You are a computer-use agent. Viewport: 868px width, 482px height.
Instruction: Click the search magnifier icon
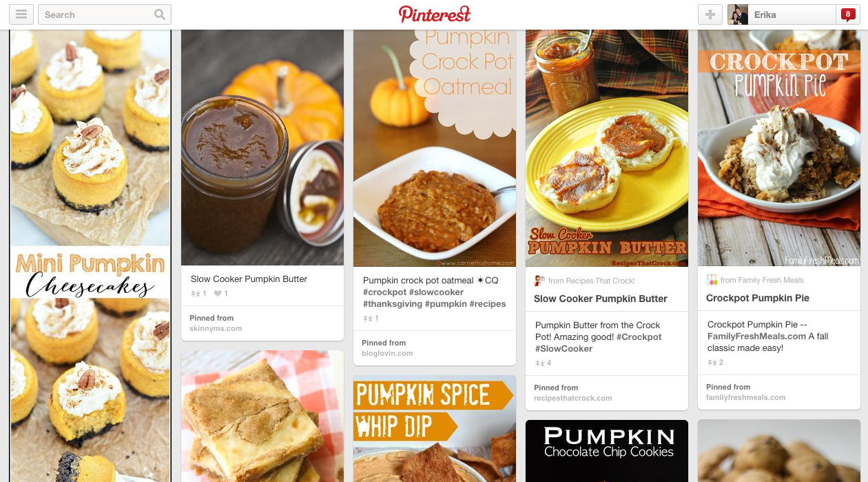tap(160, 14)
